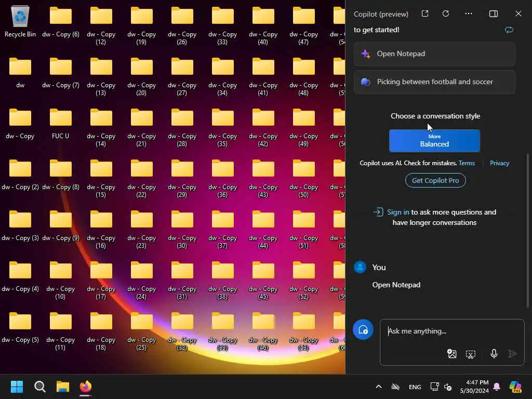Select the 'dw - Copy (21)' folder

141,127
